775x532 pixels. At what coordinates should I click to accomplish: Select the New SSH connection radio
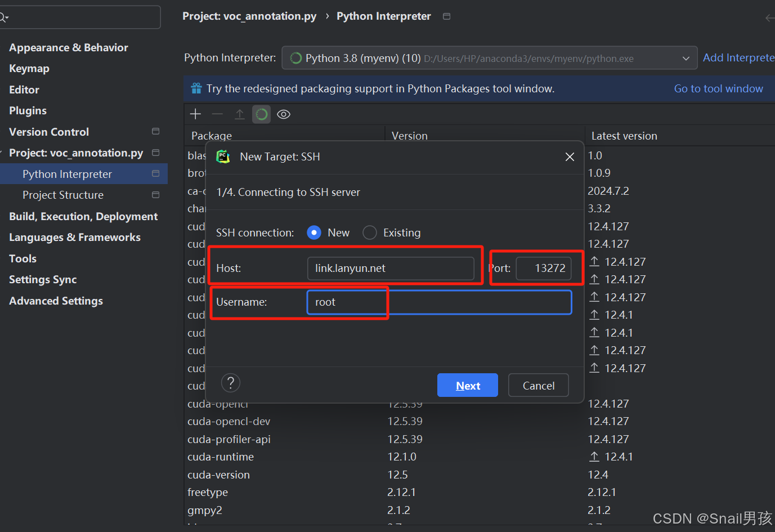click(314, 233)
